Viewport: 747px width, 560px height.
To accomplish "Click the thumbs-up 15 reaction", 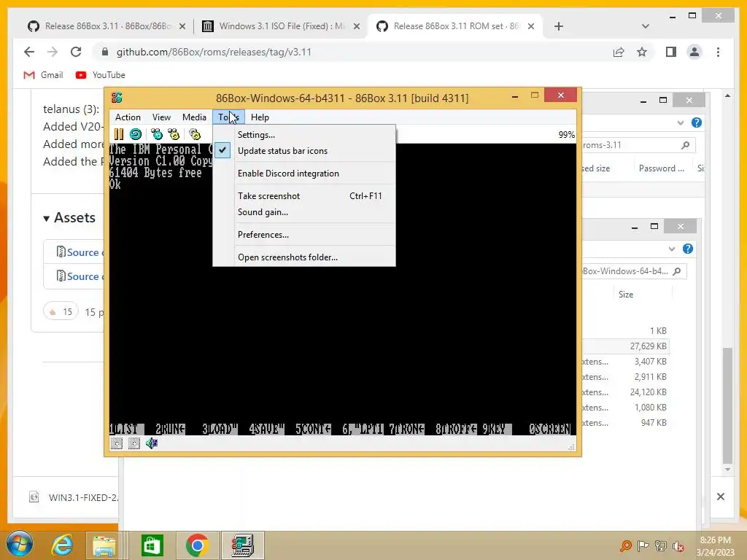I will click(61, 311).
